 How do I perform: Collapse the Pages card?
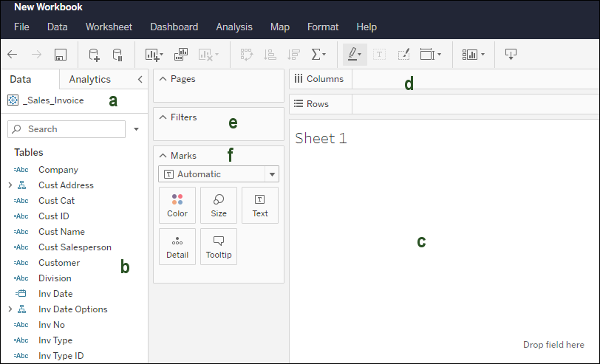pyautogui.click(x=163, y=78)
